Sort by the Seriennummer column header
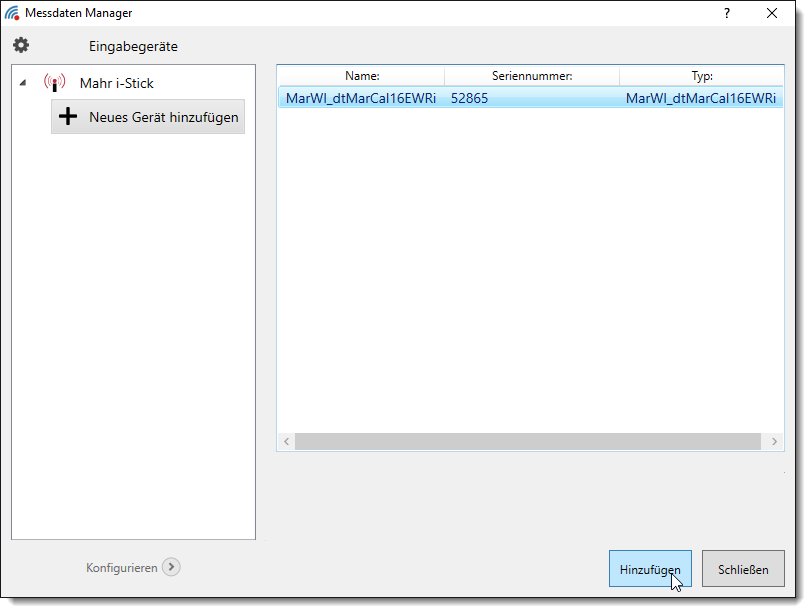 [531, 76]
